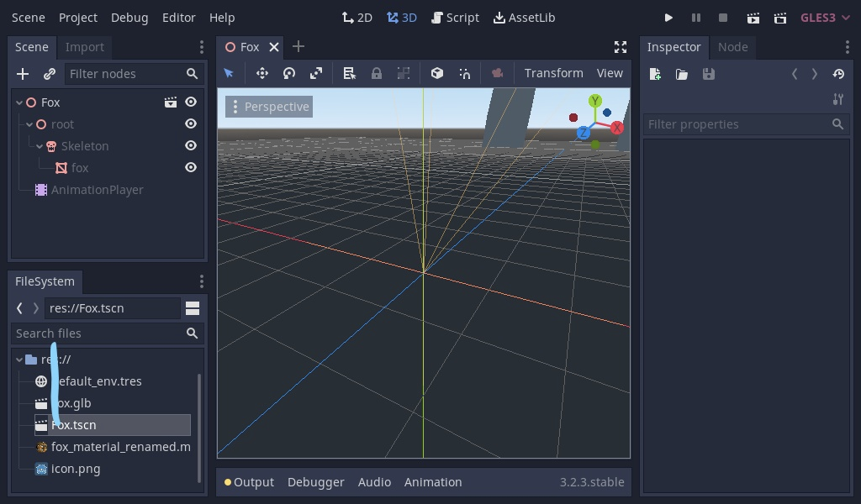Go to next edited object in Inspector

coord(814,73)
